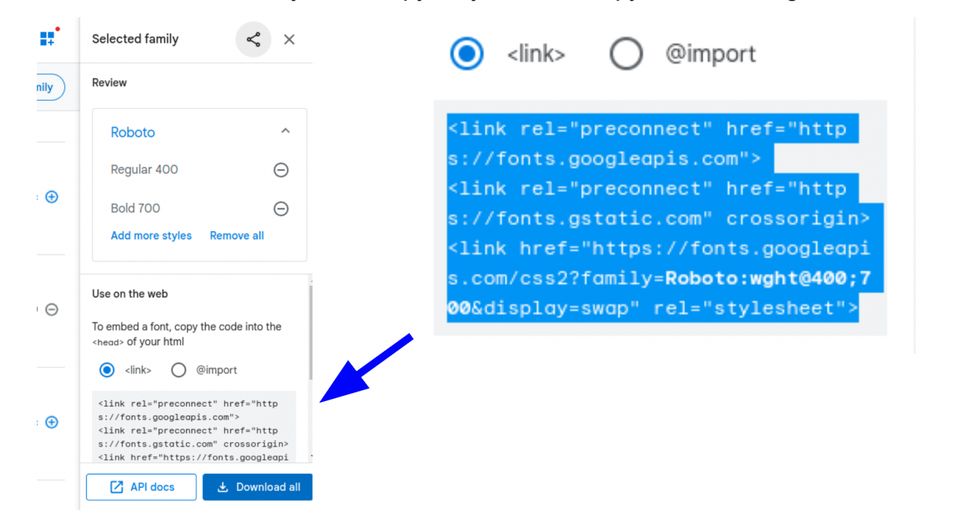Image resolution: width=980 pixels, height=521 pixels.
Task: Select the small <link> radio button
Action: (107, 370)
